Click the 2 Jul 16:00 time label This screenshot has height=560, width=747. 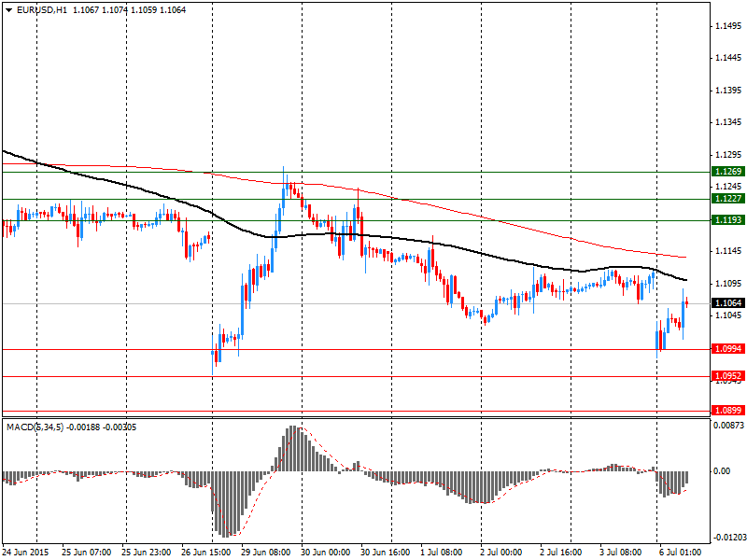pyautogui.click(x=561, y=553)
